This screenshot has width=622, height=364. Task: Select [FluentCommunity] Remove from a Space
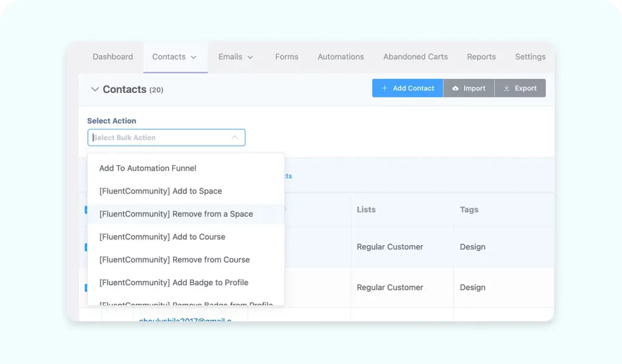[x=186, y=214]
